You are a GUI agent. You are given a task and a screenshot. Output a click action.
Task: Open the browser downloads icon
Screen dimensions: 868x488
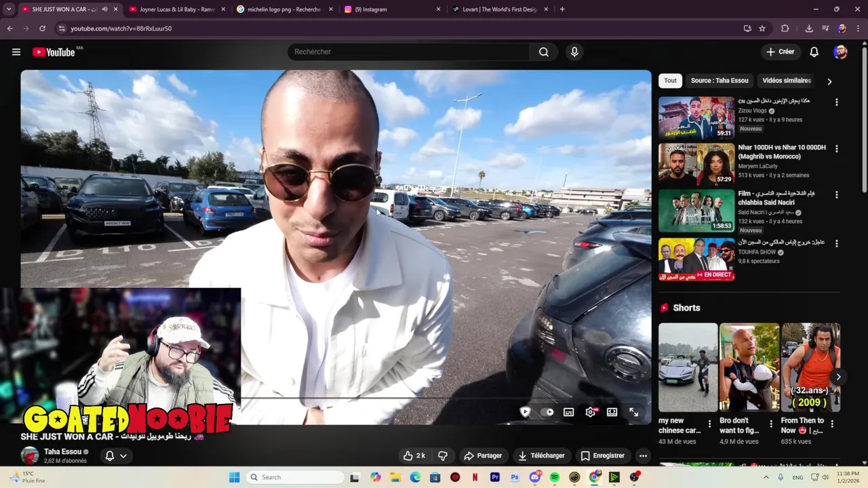tap(809, 28)
